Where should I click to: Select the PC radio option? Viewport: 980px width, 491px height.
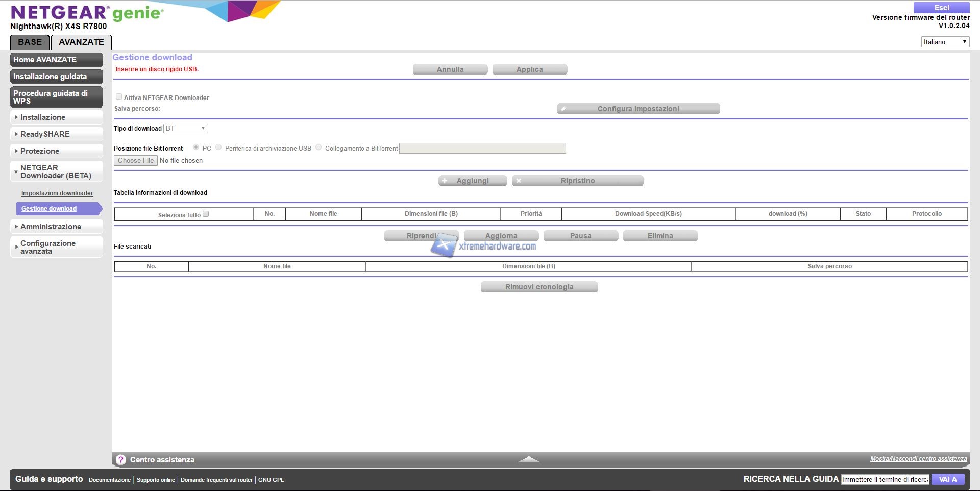pos(196,147)
